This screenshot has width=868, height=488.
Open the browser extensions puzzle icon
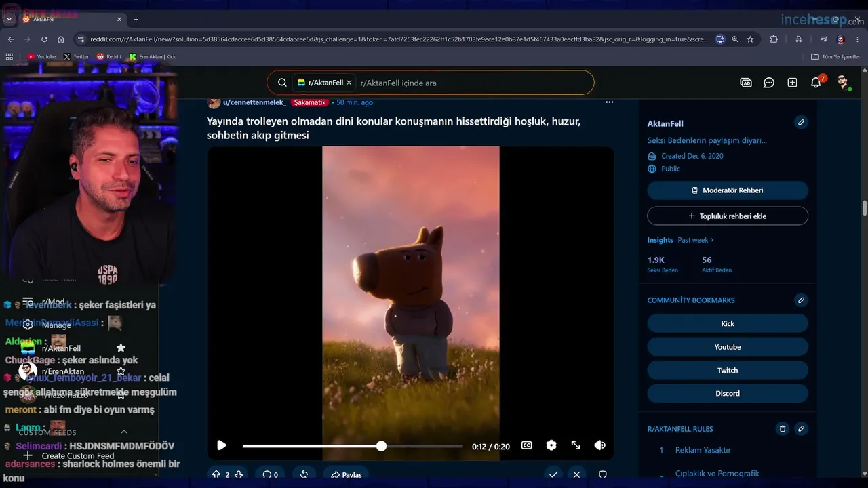(774, 39)
